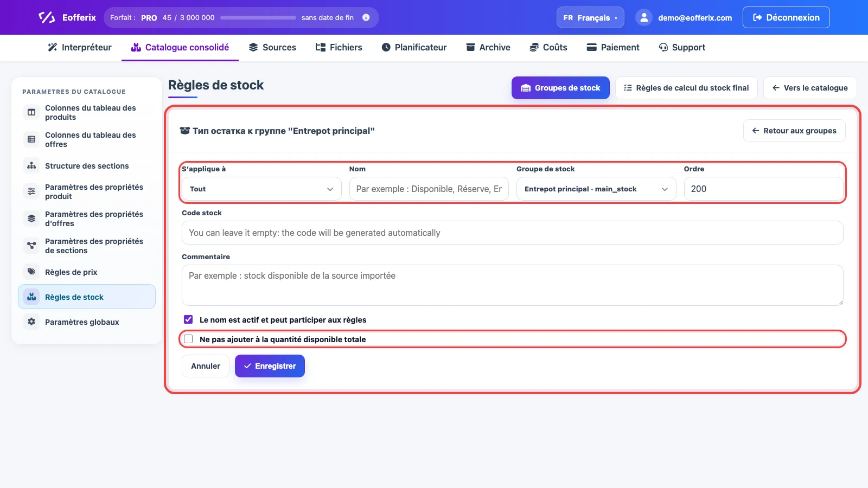Image resolution: width=868 pixels, height=488 pixels.
Task: Click the Commentaire text area
Action: tap(512, 285)
